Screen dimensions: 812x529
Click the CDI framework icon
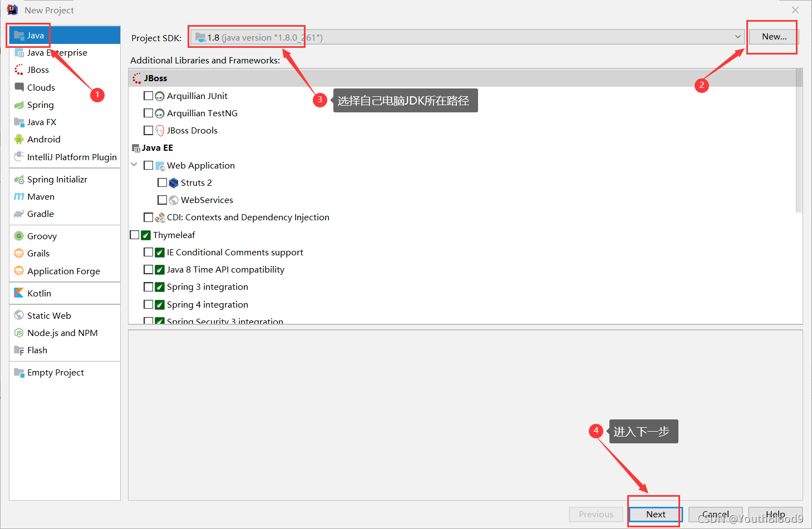[160, 217]
